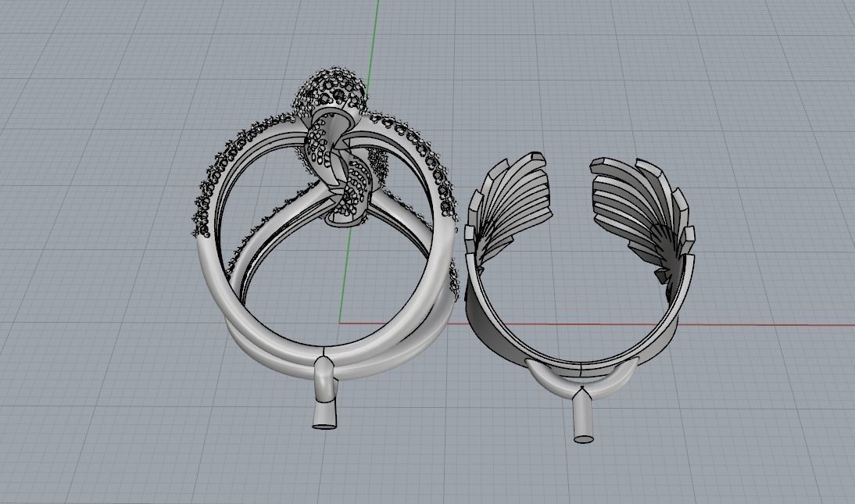Select the pavé sphere atop the left ring
This screenshot has width=855, height=504.
(331, 93)
